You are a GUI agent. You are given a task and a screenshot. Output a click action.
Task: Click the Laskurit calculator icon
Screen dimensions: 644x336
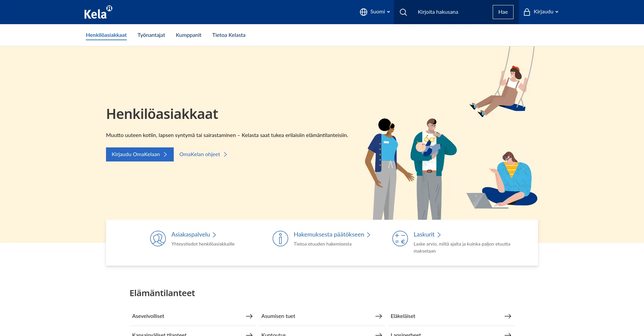[x=400, y=239]
